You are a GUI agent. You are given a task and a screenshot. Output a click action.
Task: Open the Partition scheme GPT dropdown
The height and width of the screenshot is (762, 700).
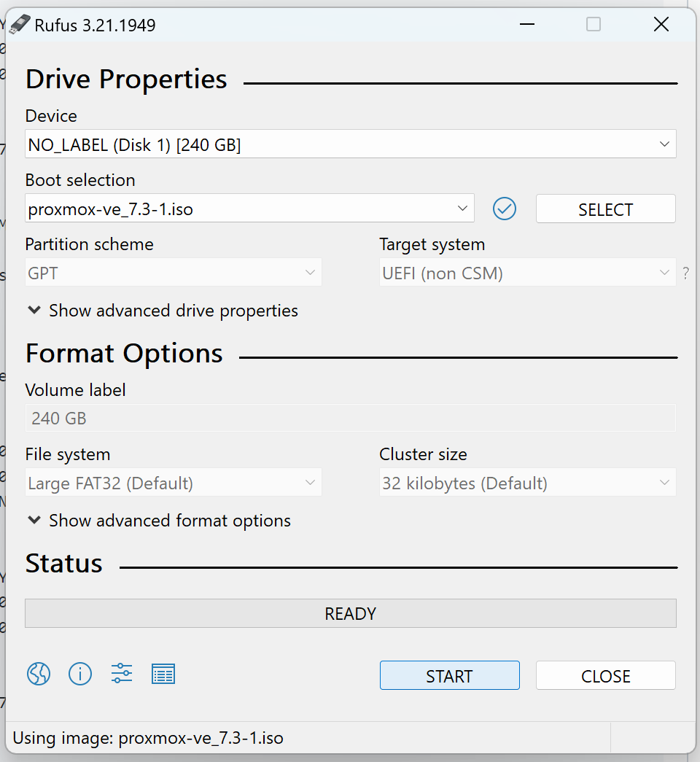[173, 273]
